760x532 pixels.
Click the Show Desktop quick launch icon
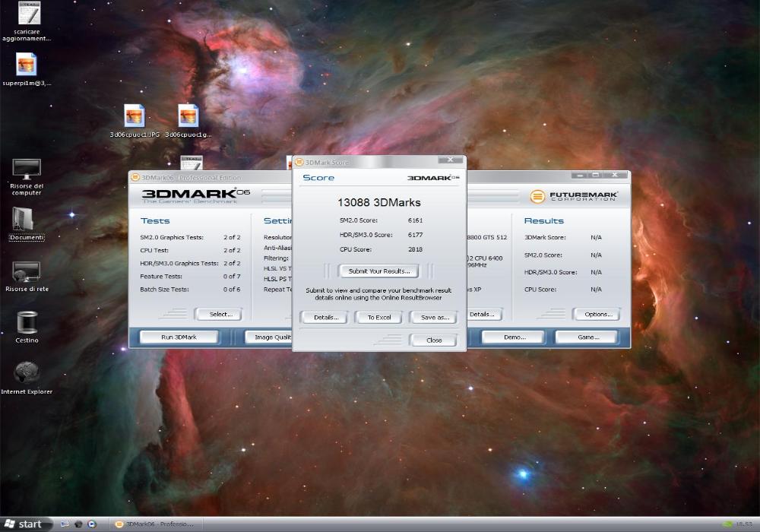click(65, 524)
